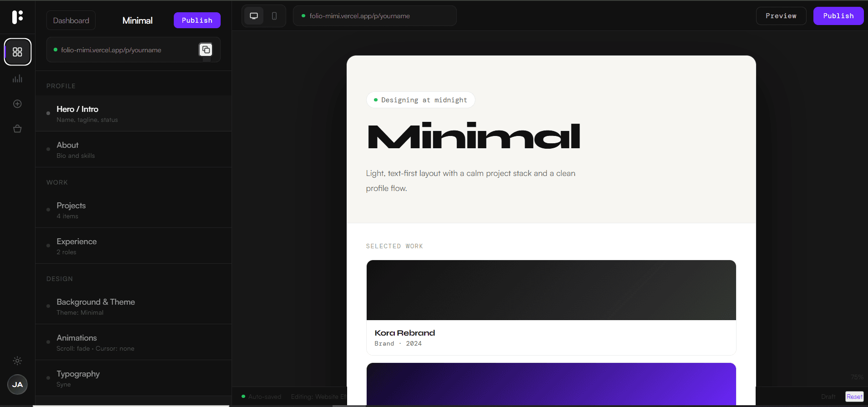868x407 pixels.
Task: Click 'Editing: Website' status text
Action: coord(318,397)
